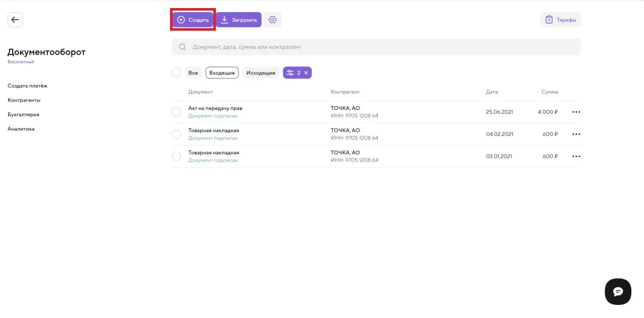Select the Акт на передачу прав checkbox

point(176,112)
